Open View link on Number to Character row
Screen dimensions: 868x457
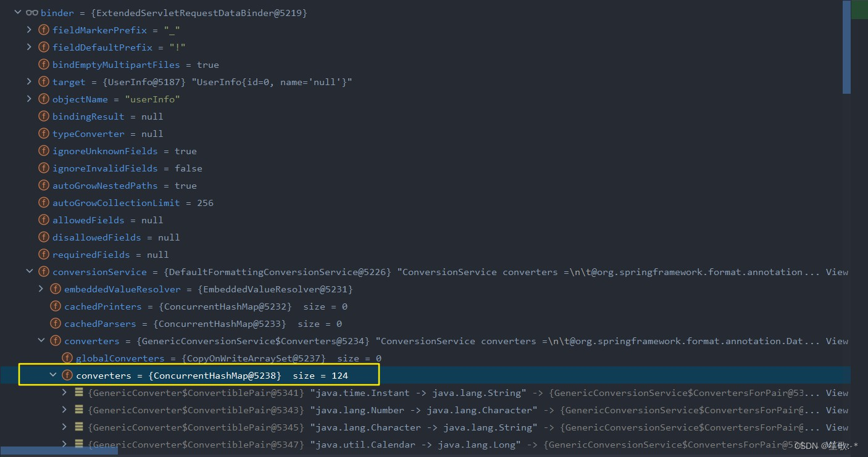tap(837, 410)
